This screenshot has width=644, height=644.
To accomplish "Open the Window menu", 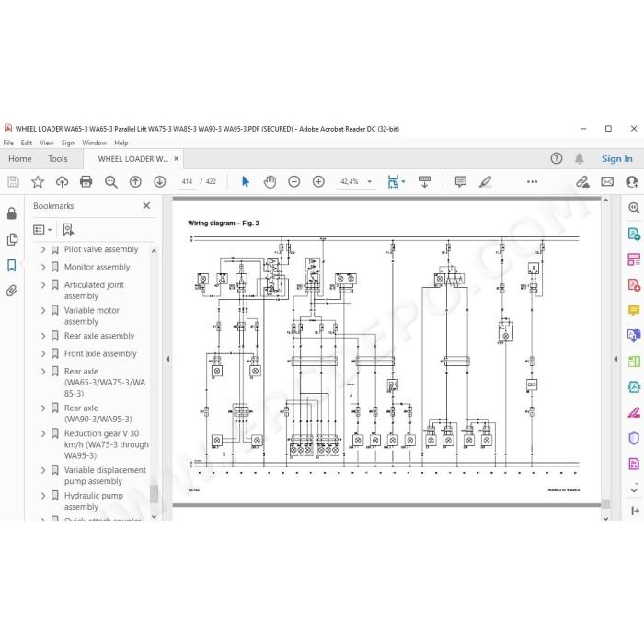I will coord(94,143).
